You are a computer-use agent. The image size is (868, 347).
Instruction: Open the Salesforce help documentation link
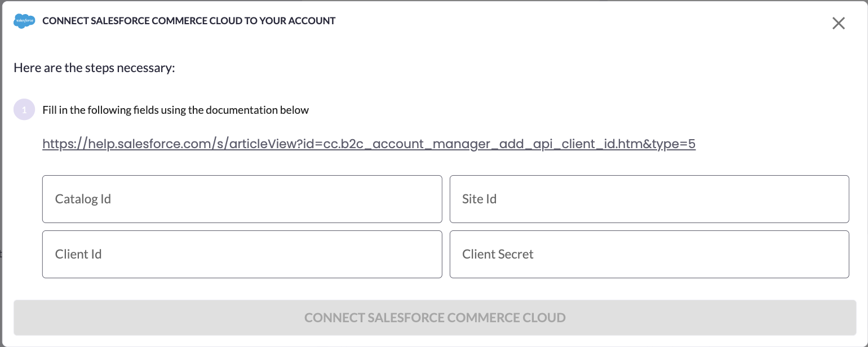pos(369,144)
